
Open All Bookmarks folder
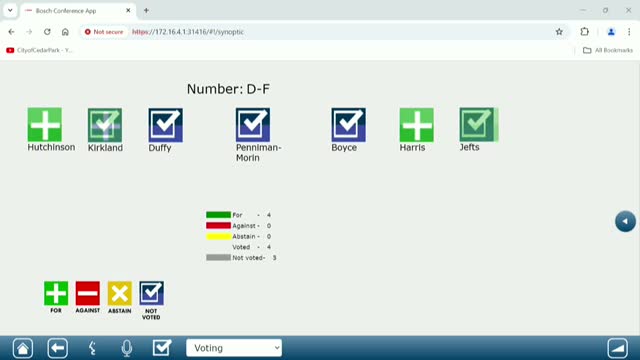[x=608, y=50]
